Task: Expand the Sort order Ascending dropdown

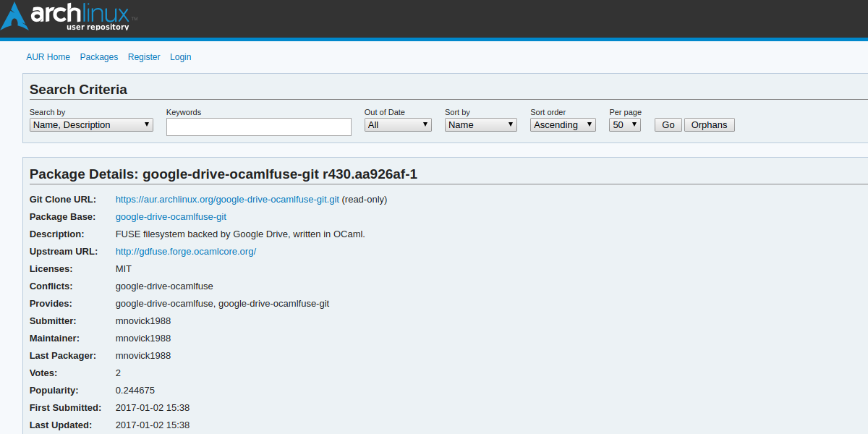Action: point(563,124)
